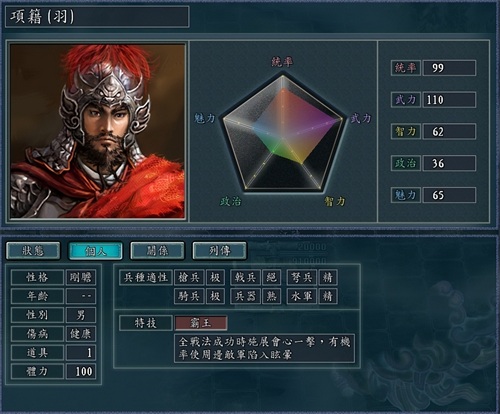Viewport: 500px width, 414px height.
Task: Click the 項籍 (羽) character portrait
Action: [x=97, y=131]
